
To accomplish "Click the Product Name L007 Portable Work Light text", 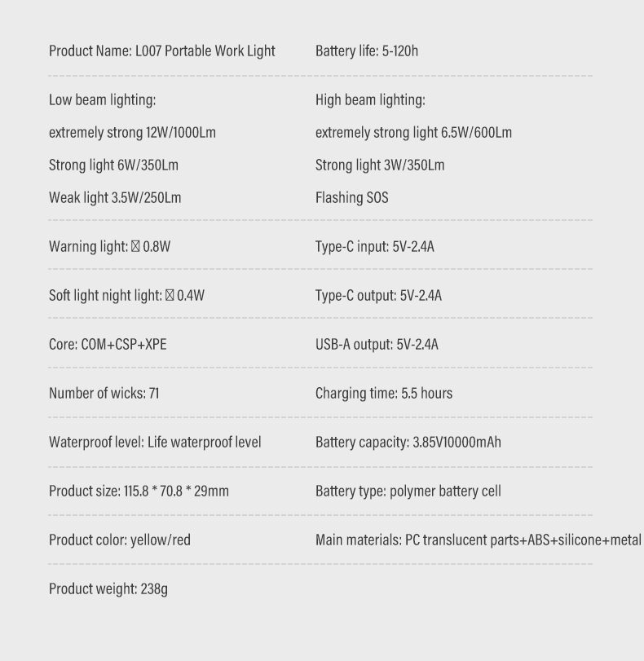I will click(162, 51).
